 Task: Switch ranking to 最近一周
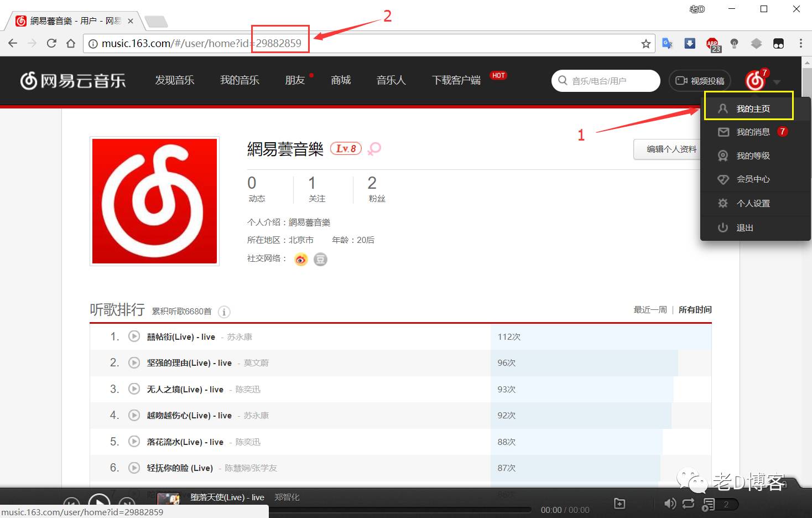[x=650, y=309]
